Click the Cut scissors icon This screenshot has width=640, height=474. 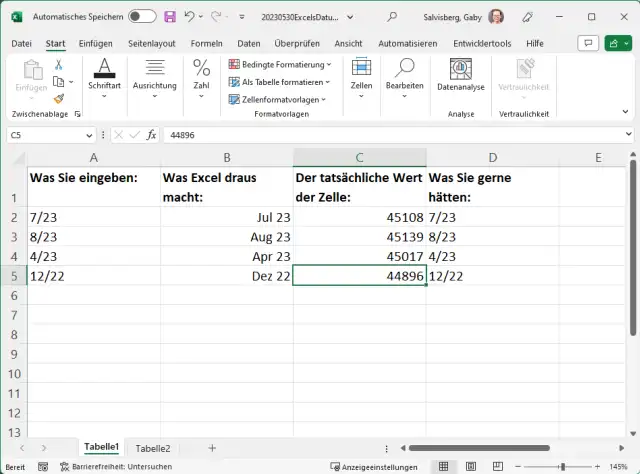click(x=59, y=65)
